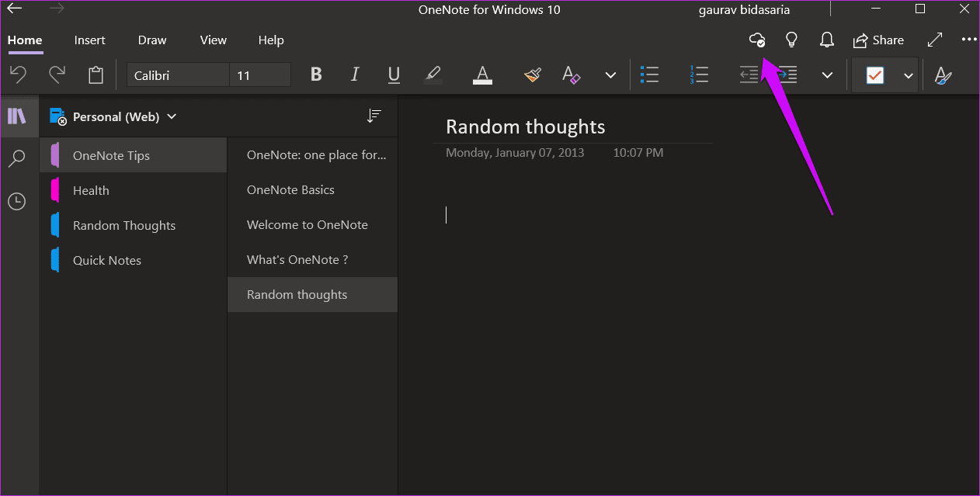Clear text formatting with eraser icon
The image size is (980, 496).
571,75
